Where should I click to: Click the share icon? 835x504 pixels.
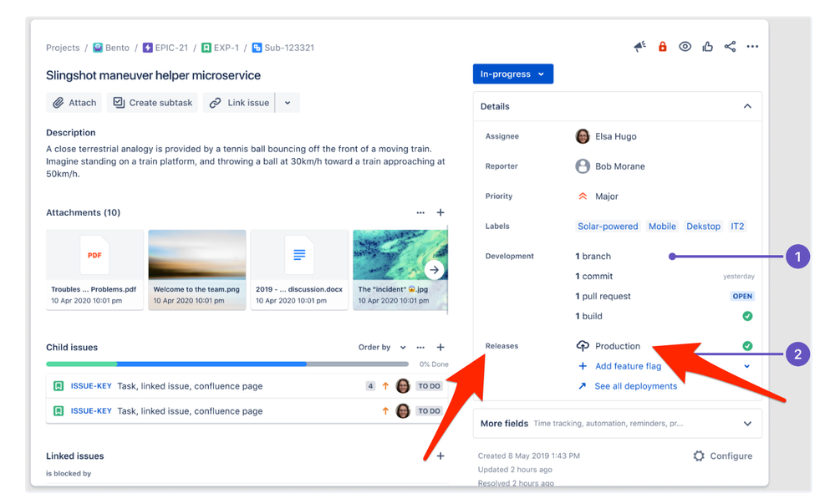click(730, 46)
